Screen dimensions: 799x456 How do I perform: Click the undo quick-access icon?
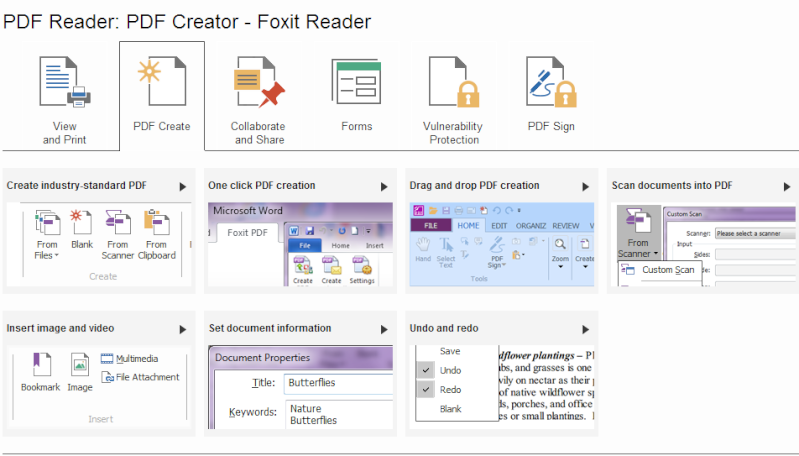point(496,210)
